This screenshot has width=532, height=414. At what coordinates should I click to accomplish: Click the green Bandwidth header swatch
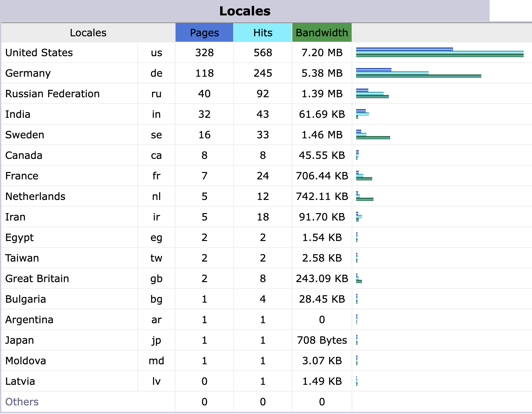pos(322,32)
